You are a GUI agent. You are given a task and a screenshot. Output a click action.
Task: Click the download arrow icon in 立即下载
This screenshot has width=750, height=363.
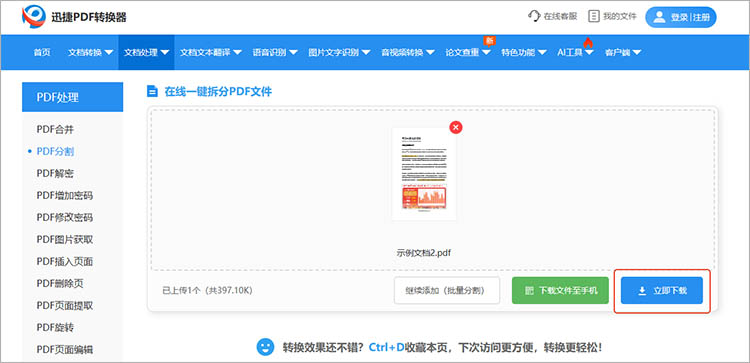click(642, 291)
